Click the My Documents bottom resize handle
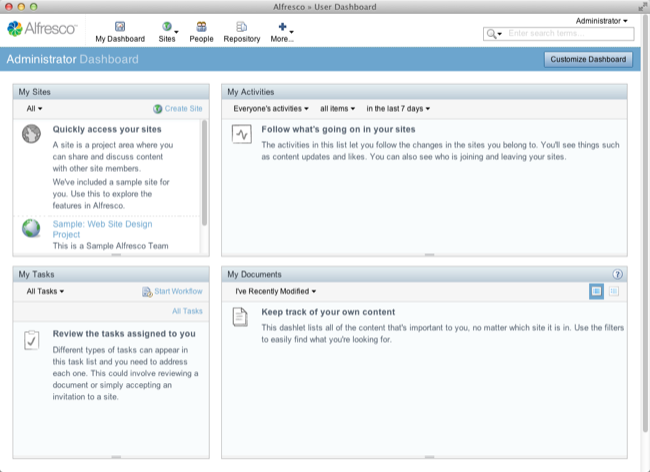 pyautogui.click(x=429, y=457)
